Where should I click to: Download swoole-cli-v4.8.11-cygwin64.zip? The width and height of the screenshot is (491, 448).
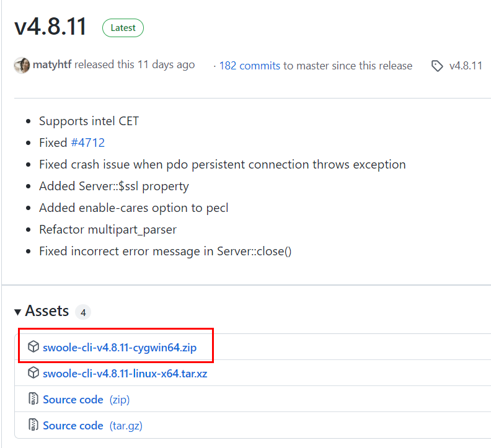click(120, 347)
